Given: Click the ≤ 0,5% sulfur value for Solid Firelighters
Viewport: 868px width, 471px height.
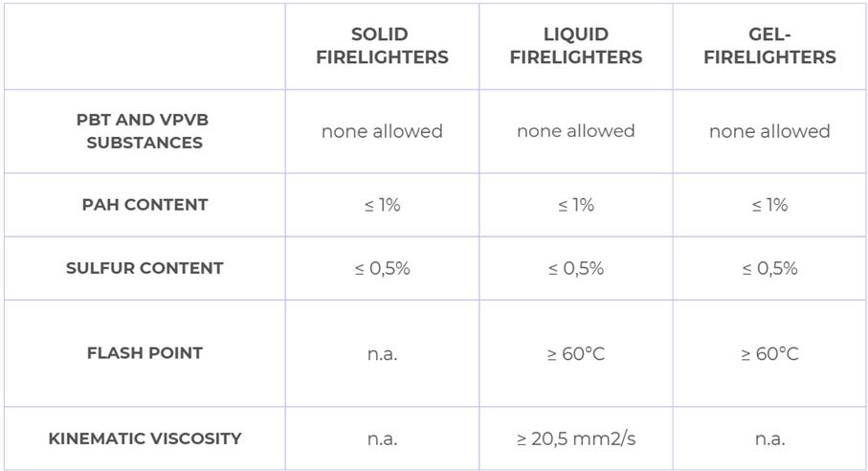Looking at the screenshot, I should pos(382,269).
